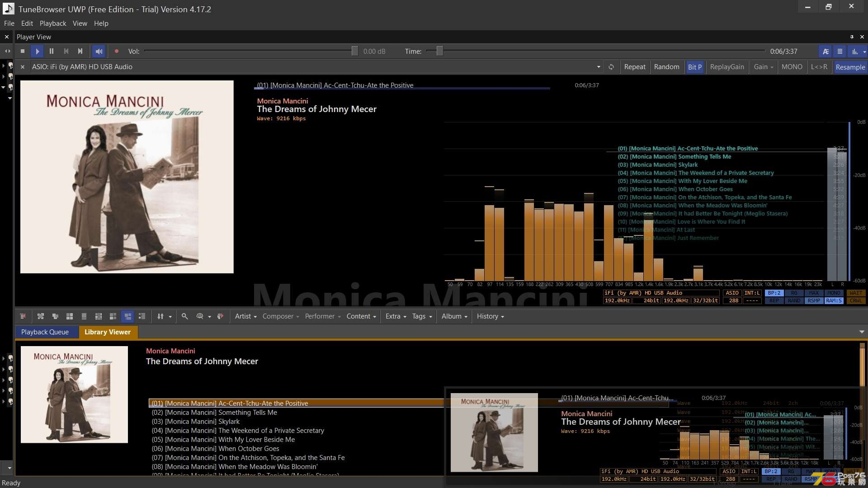Close the Player View panel
The image size is (868, 488).
(862, 37)
